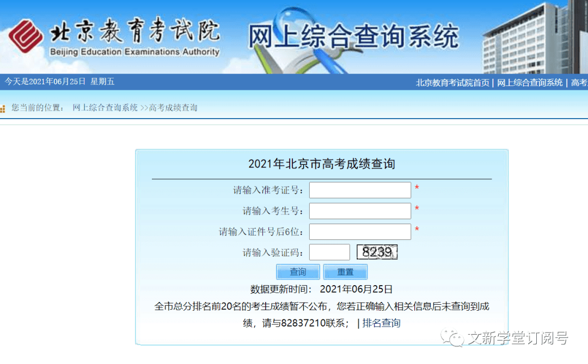
Task: Click the 文新学堂订阅号 watermark text
Action: (518, 338)
